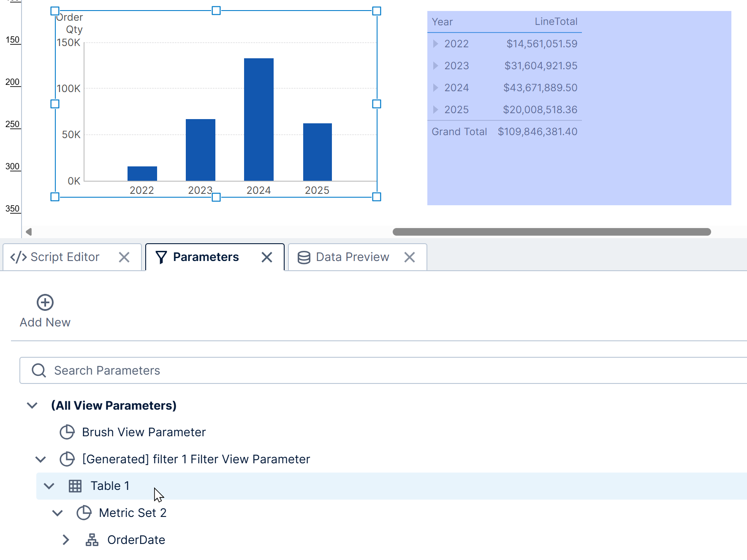Click the $43,671,889.50 cell
This screenshot has height=560, width=747.
tap(540, 88)
